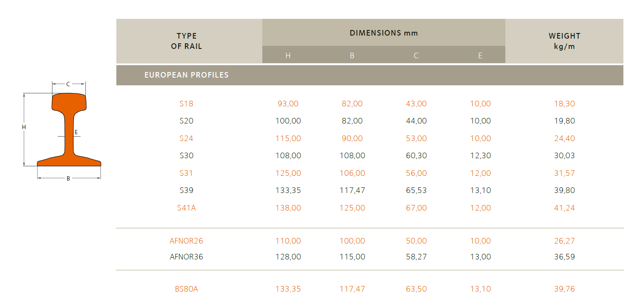Screen dimensions: 644x307
Task: Click the 41,24 weight value for S41A
Action: [x=564, y=208]
